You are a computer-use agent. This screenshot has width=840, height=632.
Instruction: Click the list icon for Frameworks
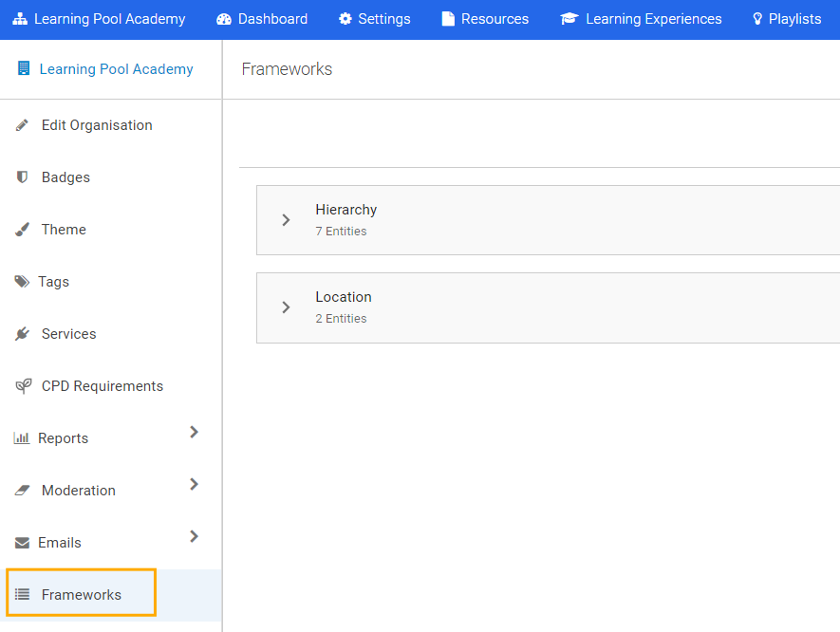21,593
